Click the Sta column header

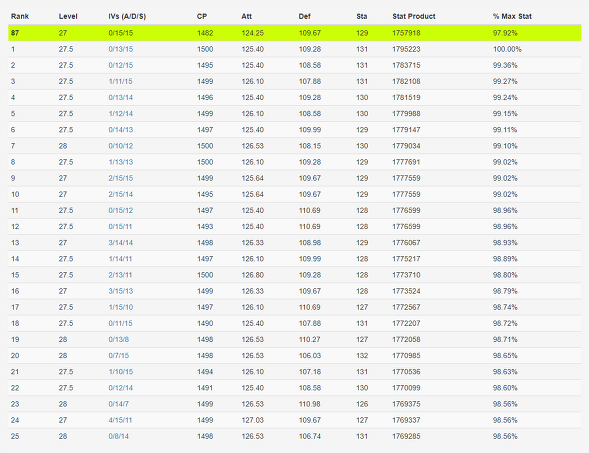pos(362,17)
